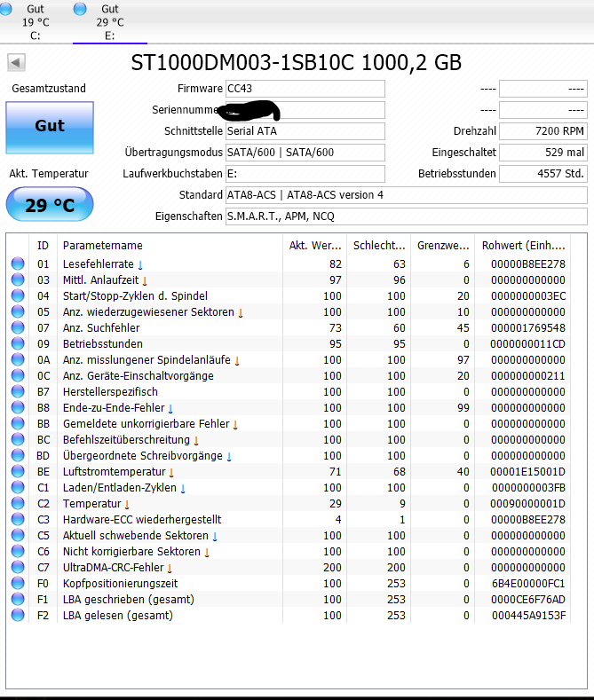Click raw value 6B4E00000FC1
The image size is (594, 700).
(x=528, y=584)
